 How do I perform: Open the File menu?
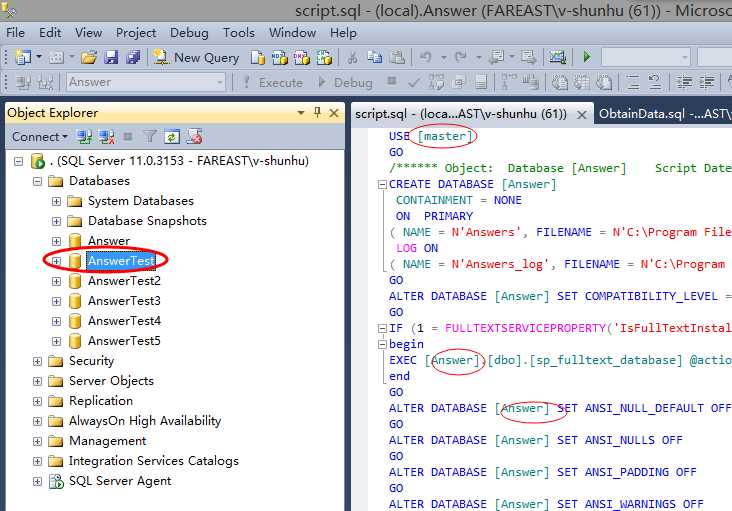pyautogui.click(x=15, y=33)
